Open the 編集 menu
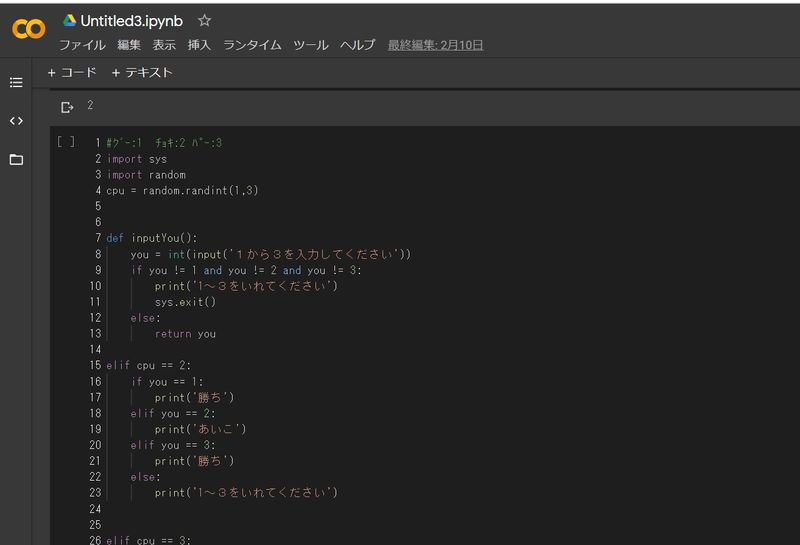 [x=129, y=45]
